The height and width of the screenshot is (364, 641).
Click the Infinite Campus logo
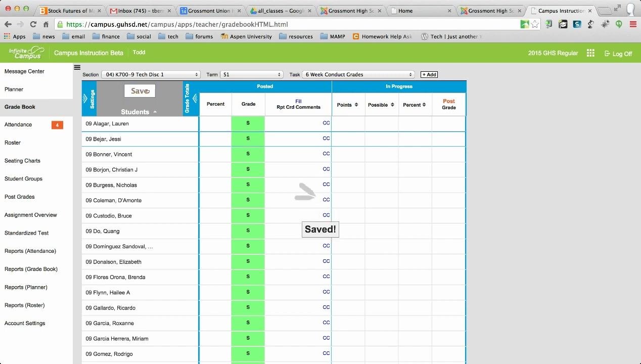[x=27, y=53]
